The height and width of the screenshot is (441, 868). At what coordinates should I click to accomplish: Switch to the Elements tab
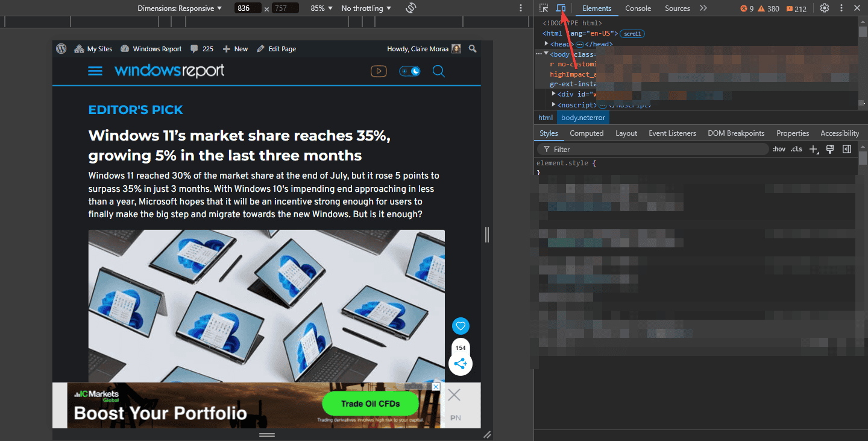tap(597, 8)
